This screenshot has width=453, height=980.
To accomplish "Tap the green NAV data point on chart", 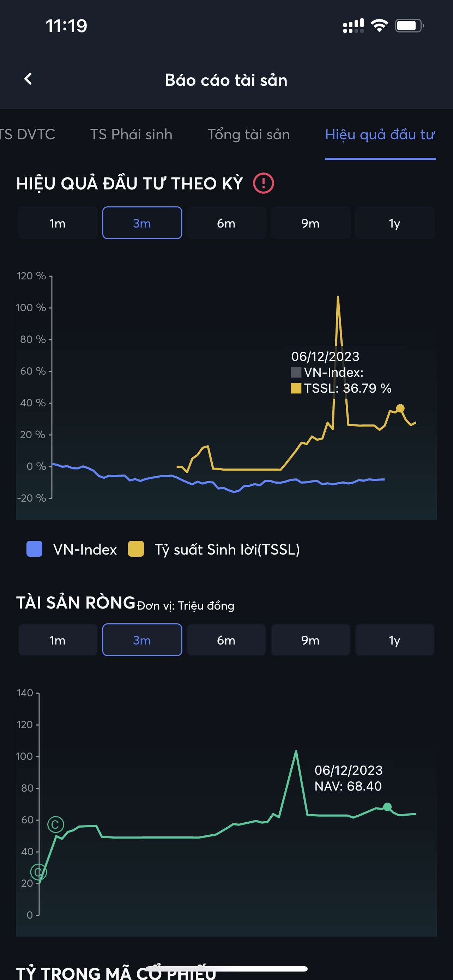I will [387, 807].
